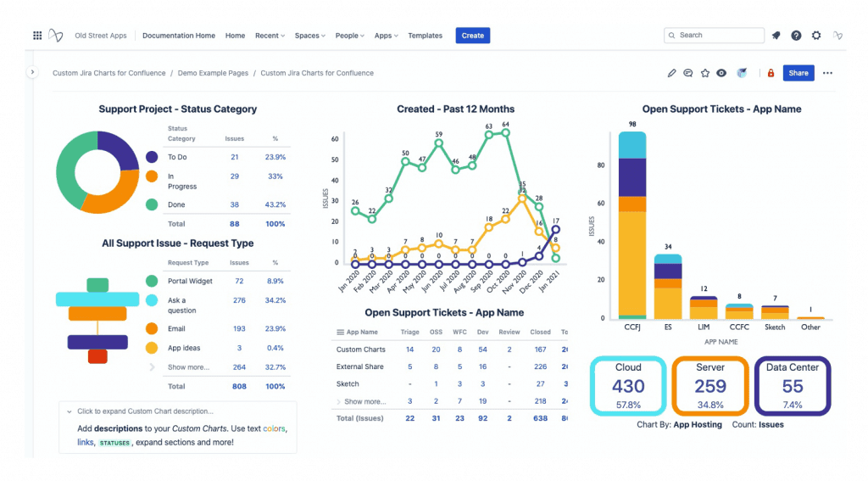The image size is (868, 481).
Task: Open the help question mark icon
Action: [x=796, y=36]
